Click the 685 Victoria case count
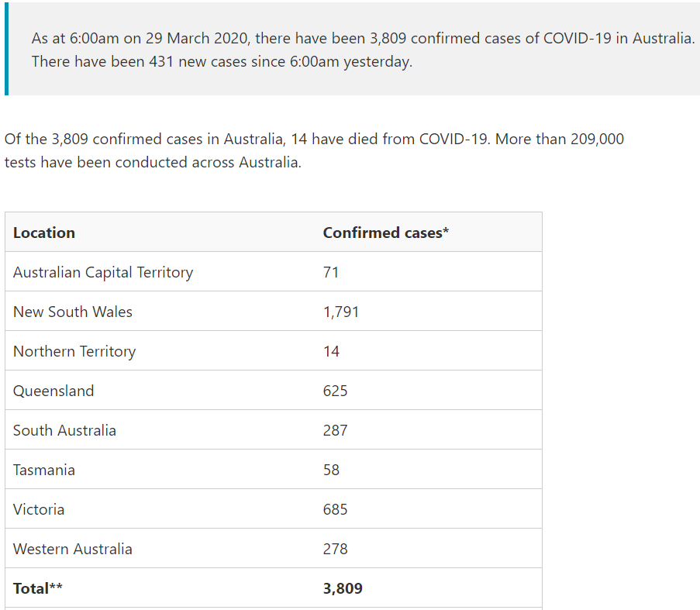Image resolution: width=700 pixels, height=610 pixels. pos(335,509)
